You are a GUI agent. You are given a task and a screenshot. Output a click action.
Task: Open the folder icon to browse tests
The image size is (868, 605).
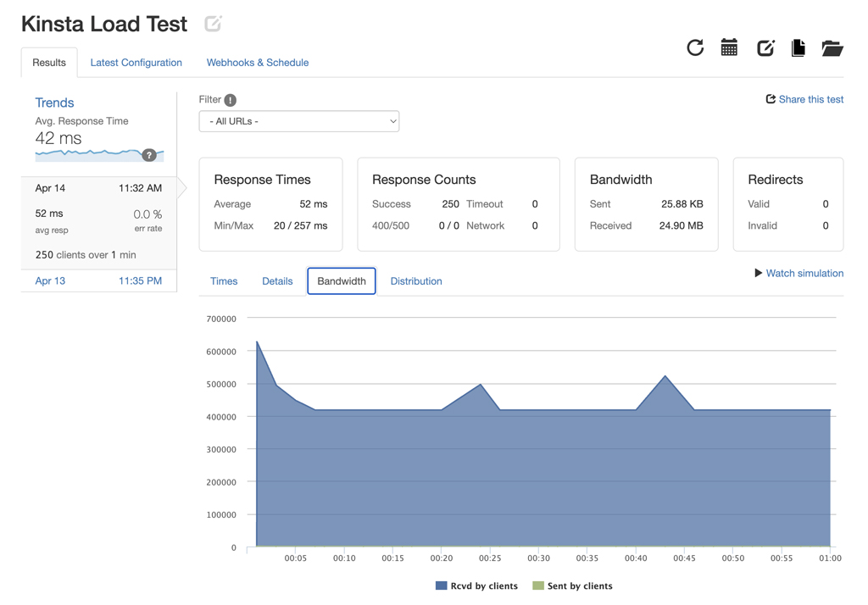(832, 48)
